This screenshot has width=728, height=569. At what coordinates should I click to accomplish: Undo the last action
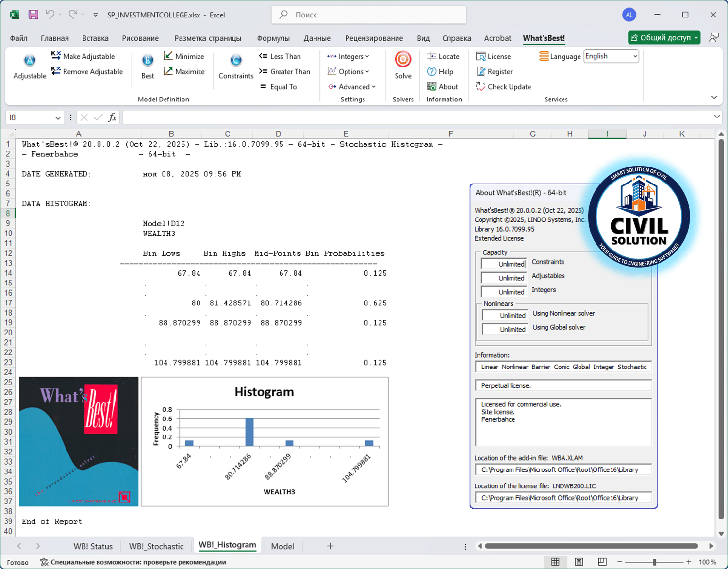tap(50, 15)
